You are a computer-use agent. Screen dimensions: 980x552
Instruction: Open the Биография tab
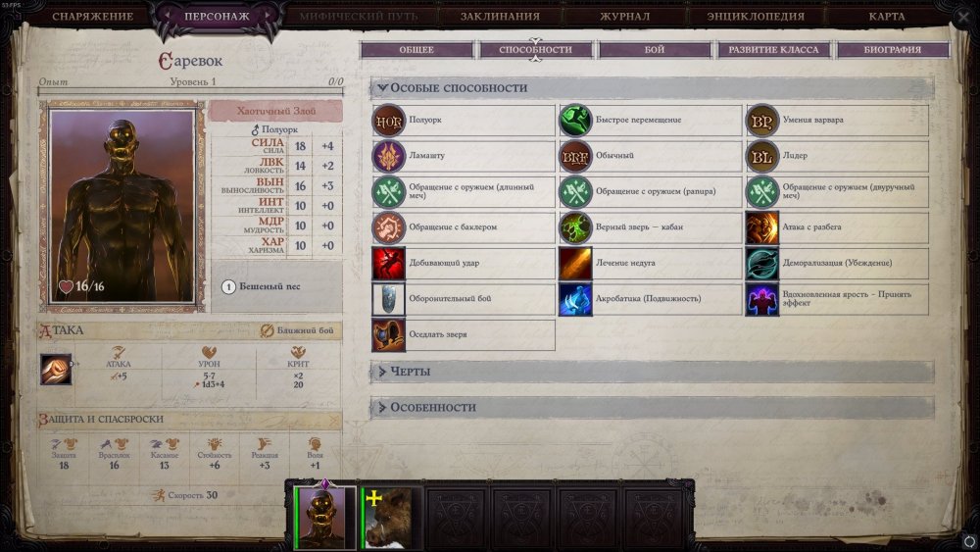tap(893, 49)
